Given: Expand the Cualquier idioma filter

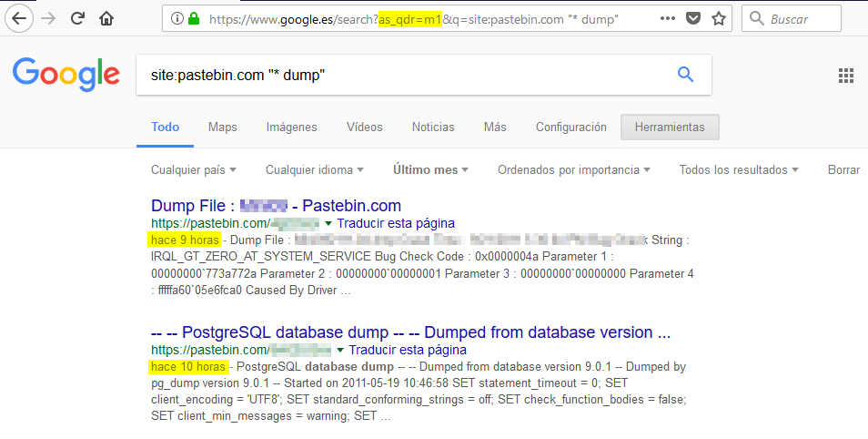Looking at the screenshot, I should (x=315, y=169).
